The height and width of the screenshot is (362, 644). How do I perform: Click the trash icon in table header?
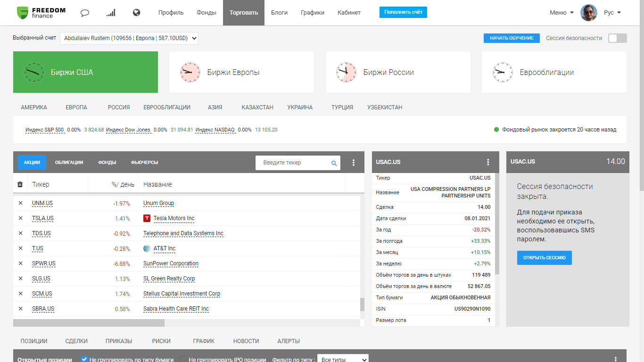click(x=20, y=184)
